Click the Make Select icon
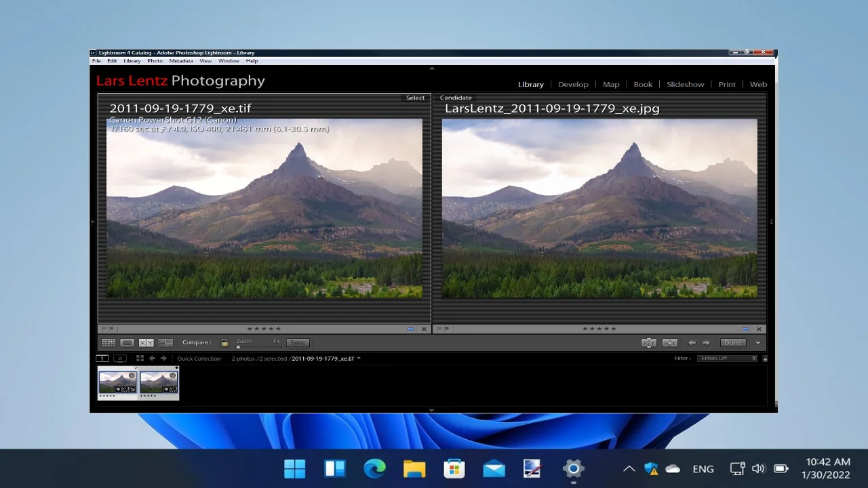 [670, 343]
